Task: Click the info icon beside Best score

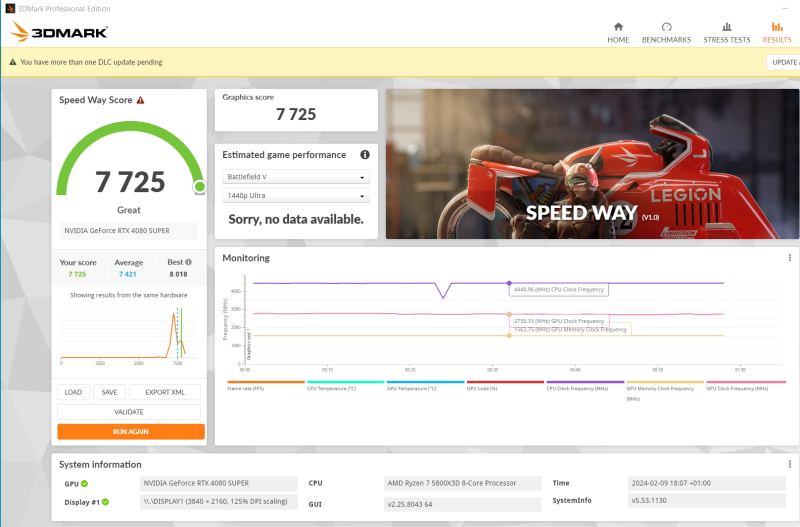Action: click(188, 262)
